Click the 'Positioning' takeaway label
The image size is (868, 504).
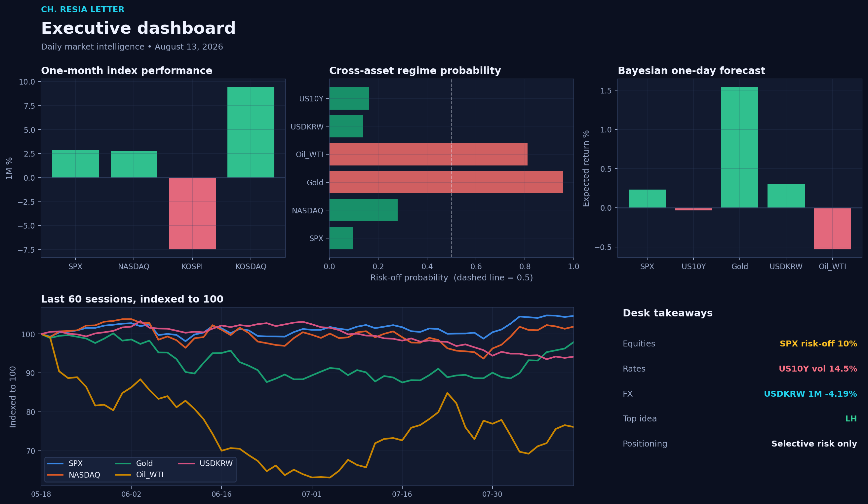click(645, 444)
